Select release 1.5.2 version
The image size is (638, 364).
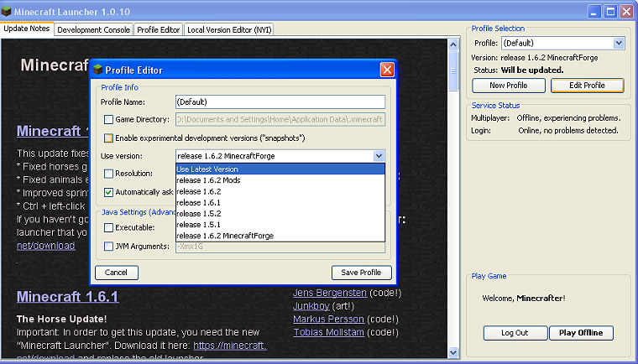pos(280,214)
